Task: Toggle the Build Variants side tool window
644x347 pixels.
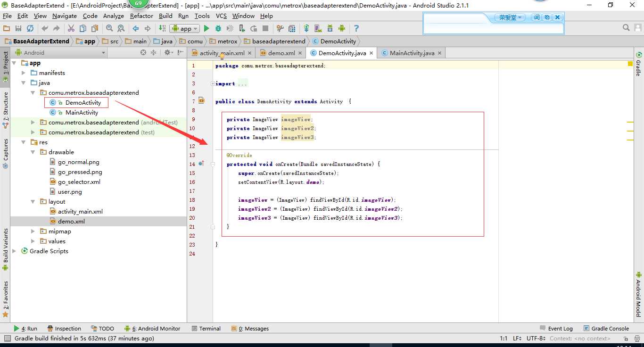Action: pyautogui.click(x=6, y=249)
